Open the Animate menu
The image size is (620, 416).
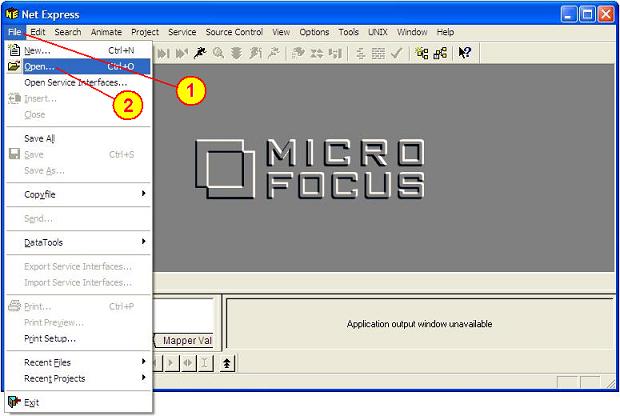(x=106, y=32)
